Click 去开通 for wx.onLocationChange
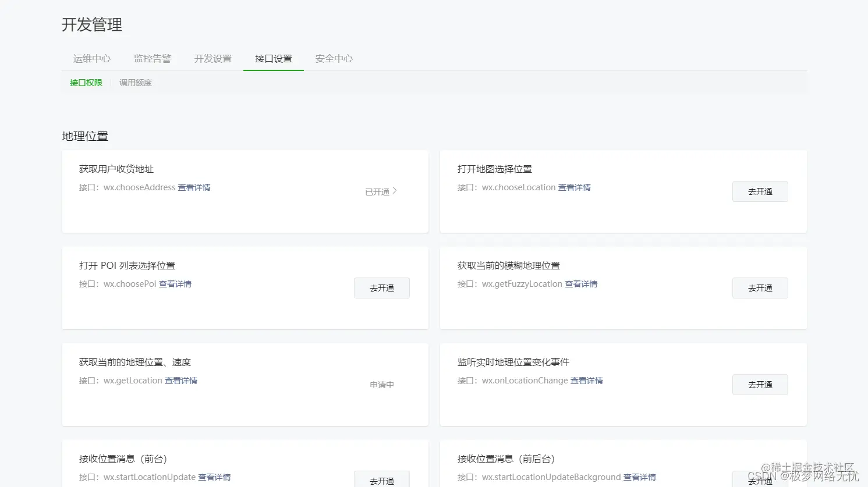This screenshot has height=487, width=868. 760,384
